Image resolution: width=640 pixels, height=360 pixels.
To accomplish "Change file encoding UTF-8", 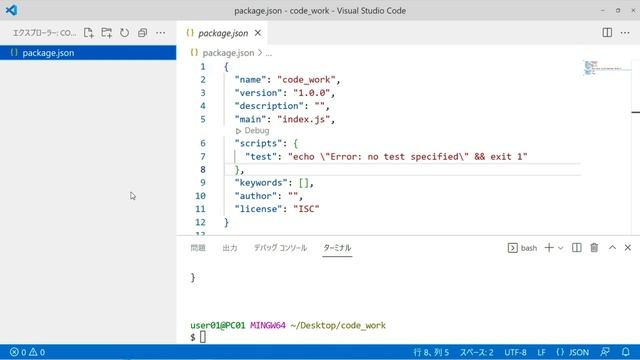I will [x=515, y=352].
